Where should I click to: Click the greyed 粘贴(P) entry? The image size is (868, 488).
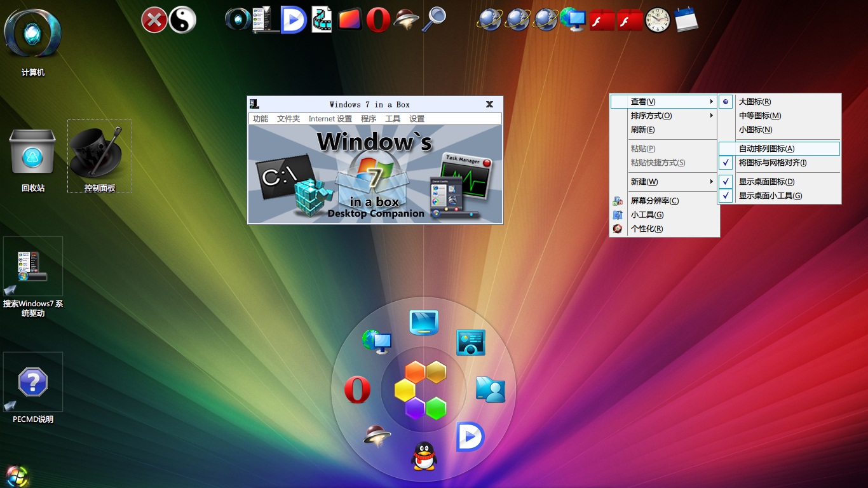(x=664, y=149)
